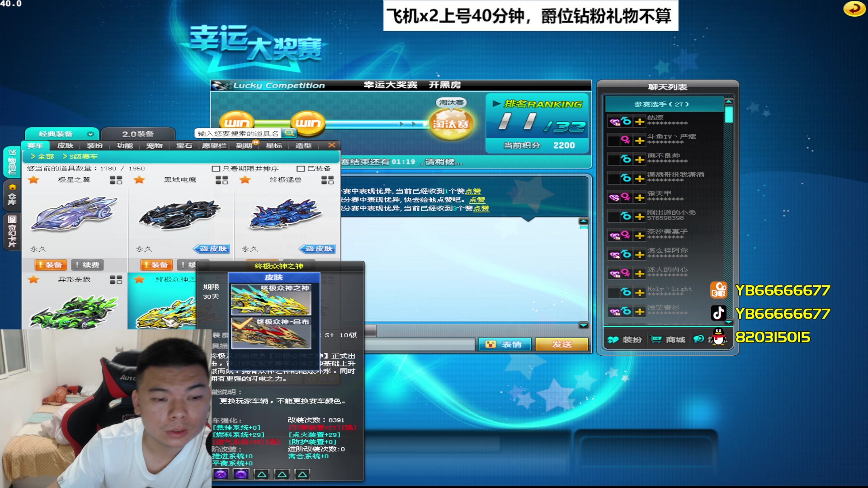The height and width of the screenshot is (488, 868).
Task: Click the gender icon beside 歪天甲
Action: pos(626,197)
